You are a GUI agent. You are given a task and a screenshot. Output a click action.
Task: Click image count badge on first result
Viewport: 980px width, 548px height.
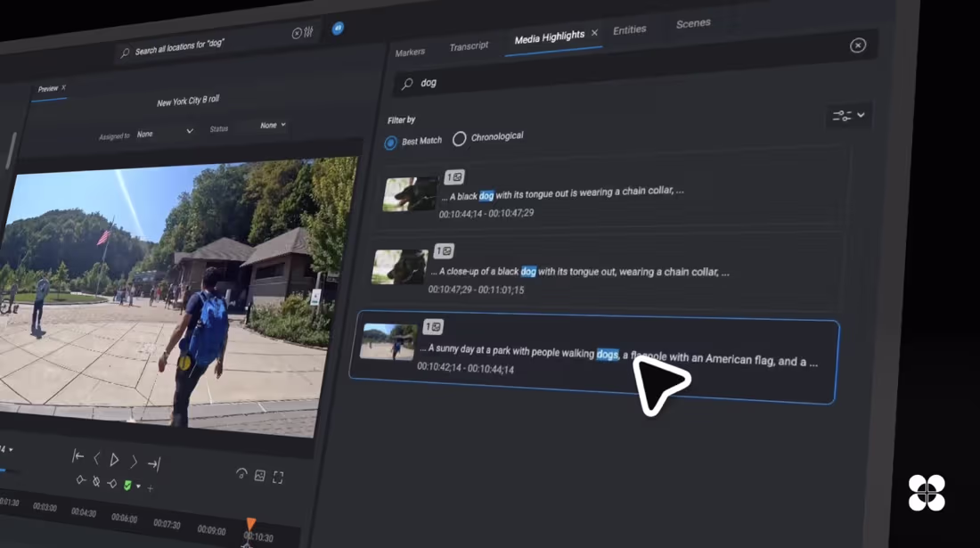454,177
